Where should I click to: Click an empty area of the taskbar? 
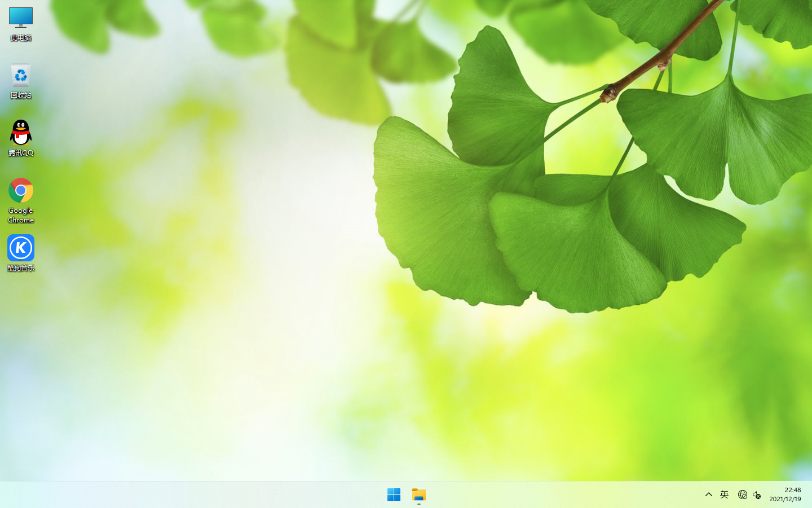226,495
